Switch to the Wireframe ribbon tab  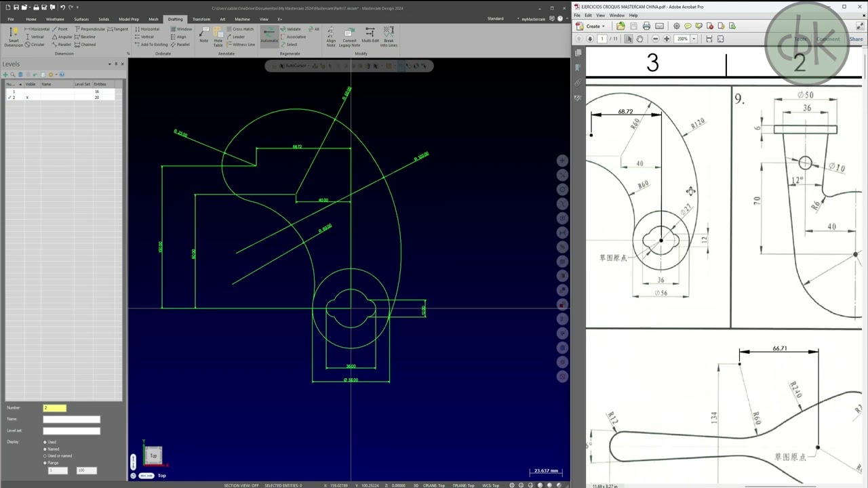55,19
